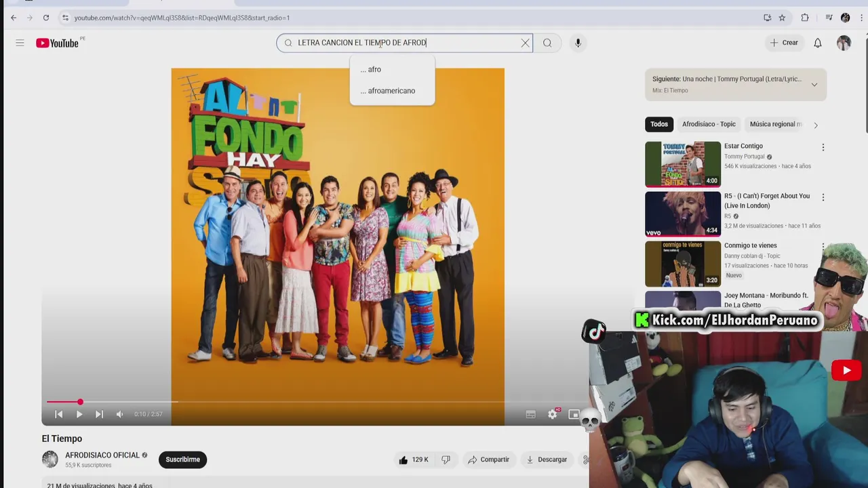
Task: Open the Chrome profile avatar
Action: [x=845, y=18]
